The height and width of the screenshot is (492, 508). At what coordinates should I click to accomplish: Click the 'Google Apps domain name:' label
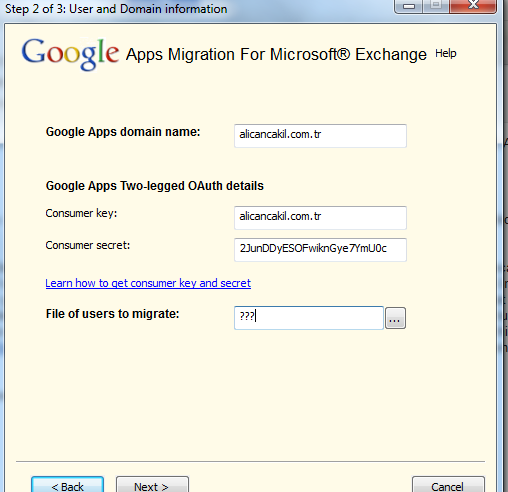click(123, 132)
